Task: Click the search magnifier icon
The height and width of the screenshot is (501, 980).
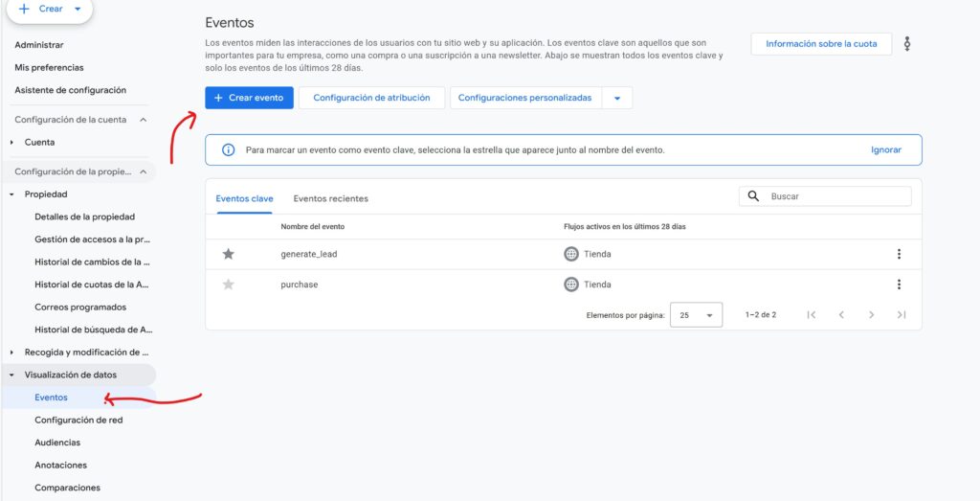Action: click(x=753, y=196)
